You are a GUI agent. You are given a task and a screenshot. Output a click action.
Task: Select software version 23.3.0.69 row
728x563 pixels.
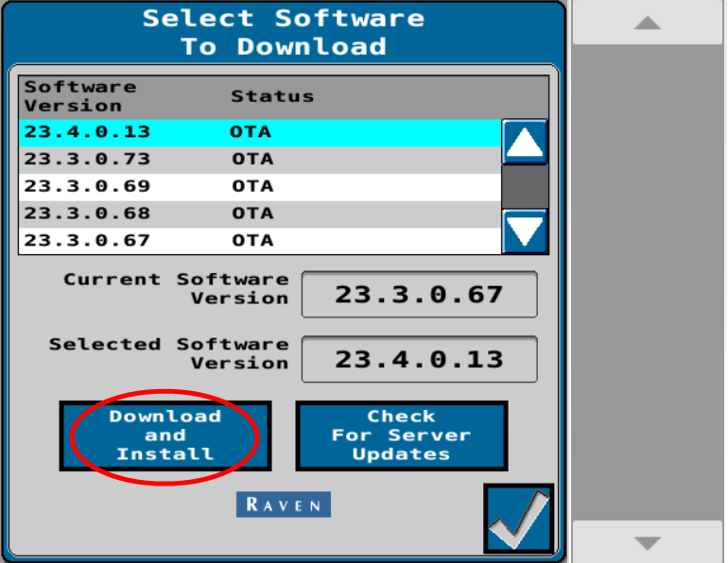pos(260,187)
